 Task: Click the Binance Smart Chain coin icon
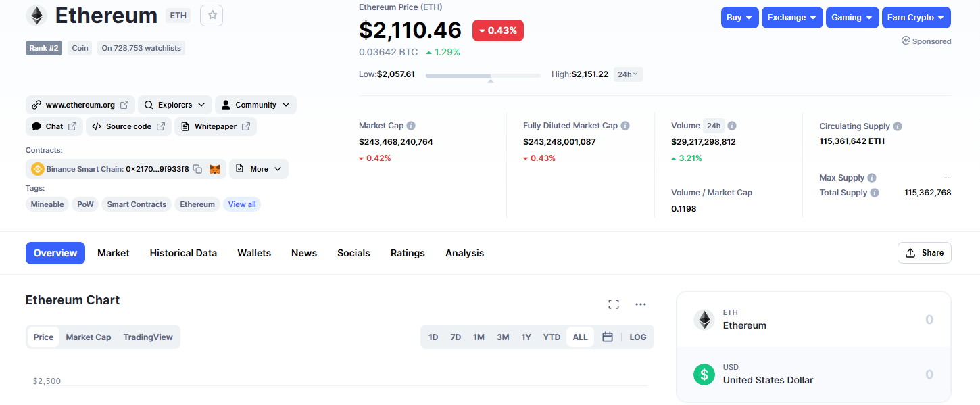click(38, 169)
